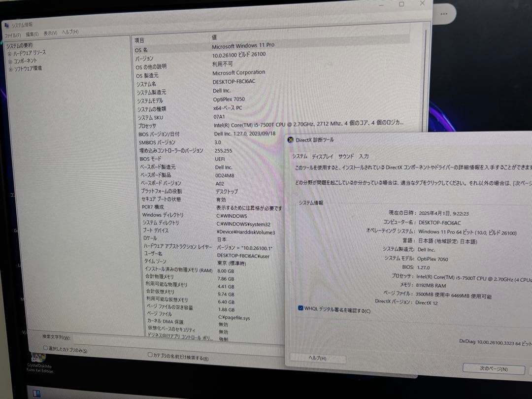
Task: Click the DirectX 12 version value
Action: coord(427,303)
